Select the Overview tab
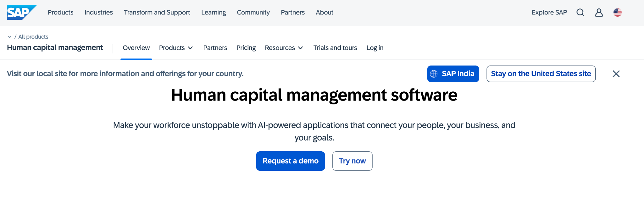The width and height of the screenshot is (644, 199). pos(136,48)
